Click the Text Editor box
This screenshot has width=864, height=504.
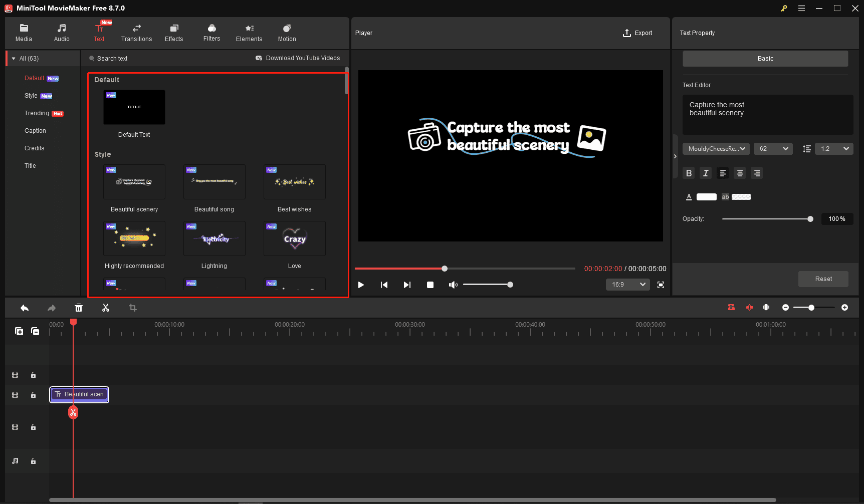pyautogui.click(x=768, y=115)
